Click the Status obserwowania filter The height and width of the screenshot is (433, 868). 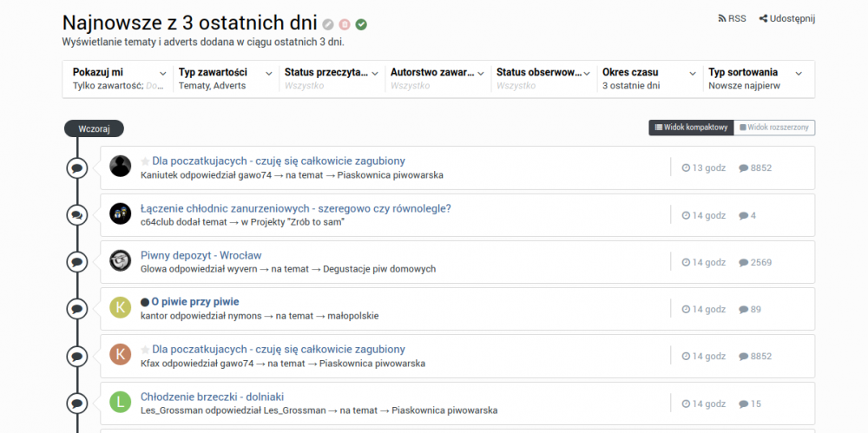(543, 79)
